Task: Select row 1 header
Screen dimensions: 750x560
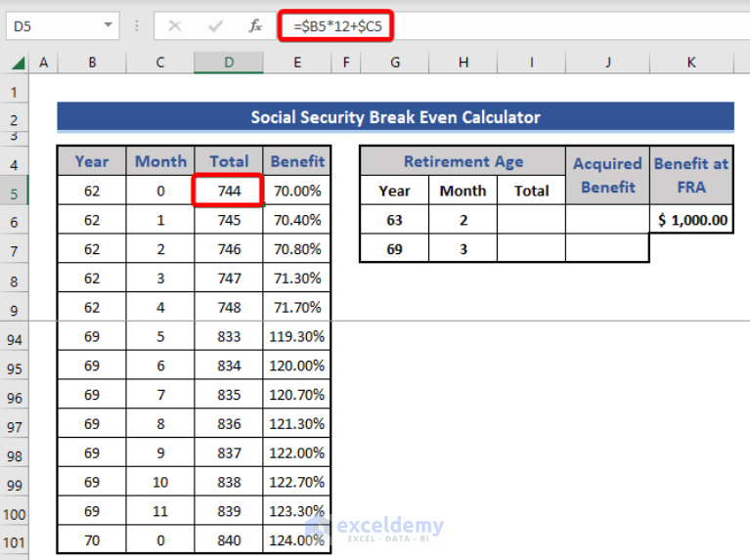Action: [x=14, y=91]
